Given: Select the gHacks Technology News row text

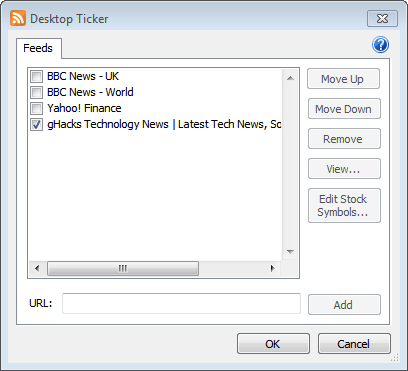Looking at the screenshot, I should tap(164, 125).
